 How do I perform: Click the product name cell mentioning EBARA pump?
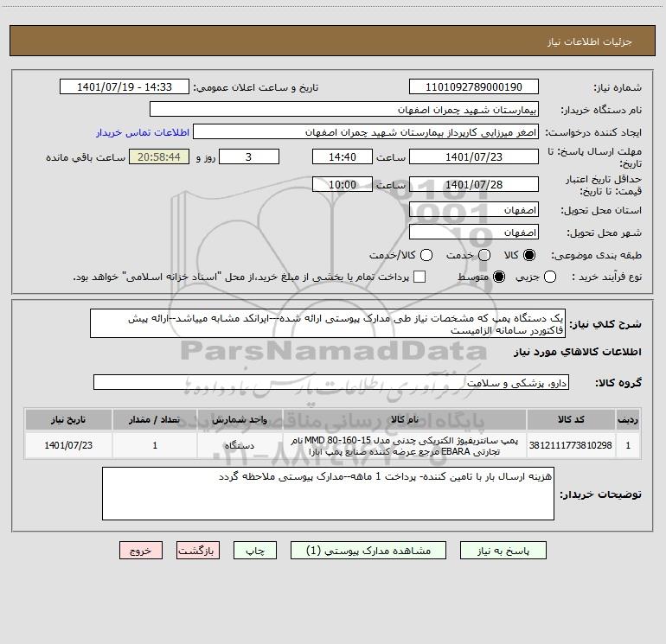coord(405,445)
